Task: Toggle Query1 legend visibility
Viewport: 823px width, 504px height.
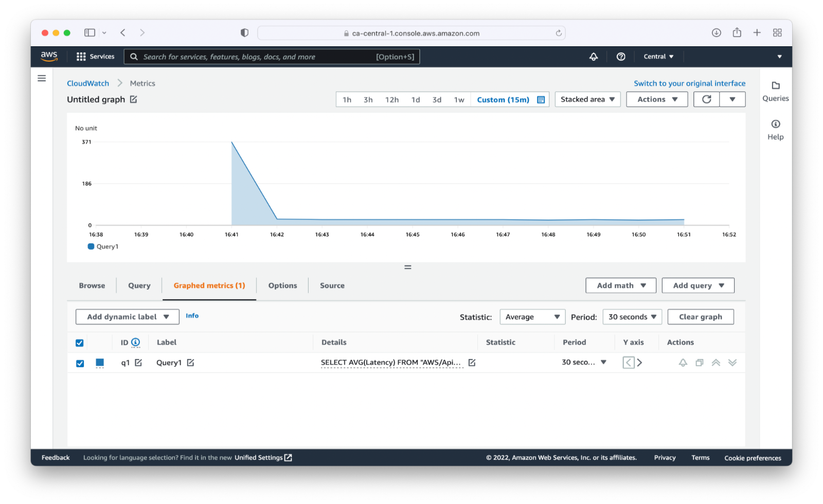Action: tap(103, 246)
